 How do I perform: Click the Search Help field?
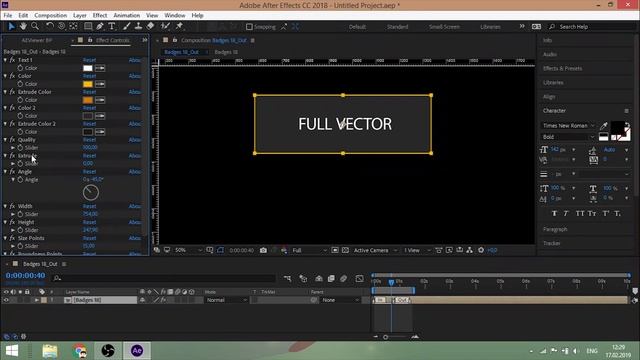592,27
